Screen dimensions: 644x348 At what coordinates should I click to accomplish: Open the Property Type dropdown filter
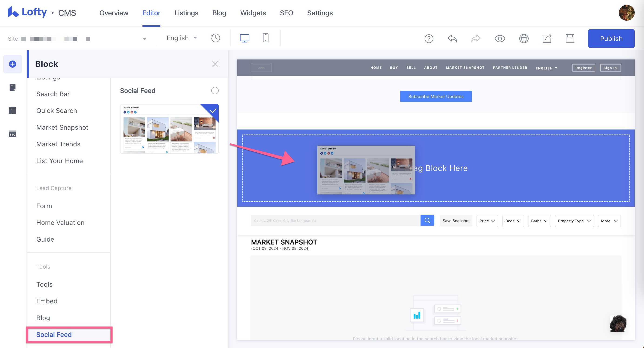pos(574,221)
